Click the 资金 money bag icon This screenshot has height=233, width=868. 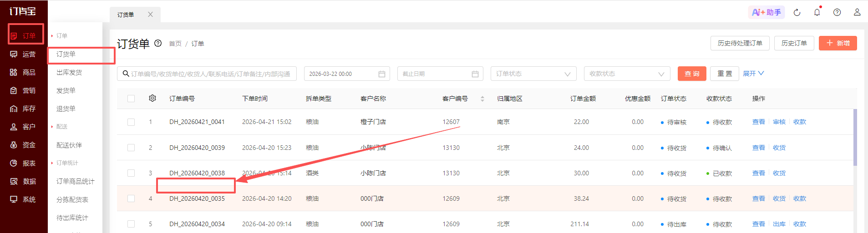(14, 145)
